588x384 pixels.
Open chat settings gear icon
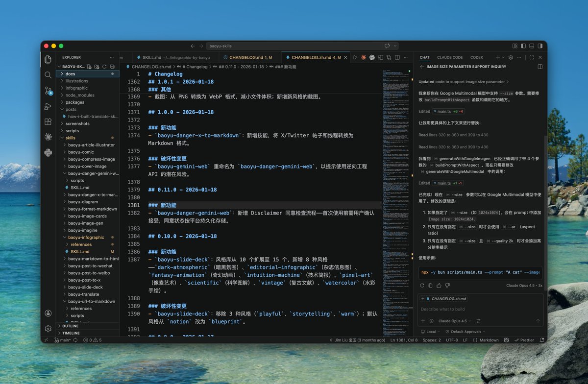click(x=511, y=57)
